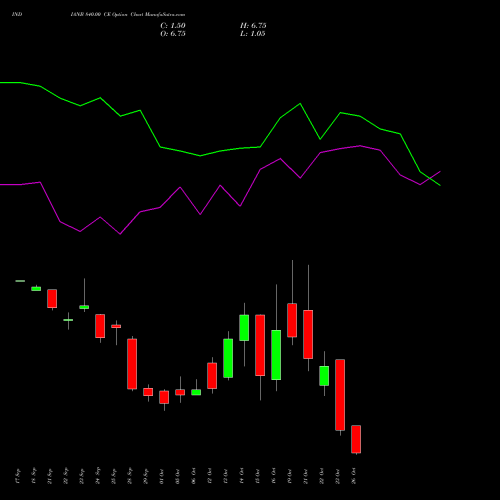
Task: Click the '14 Oct' date axis label
Action: 242,476
